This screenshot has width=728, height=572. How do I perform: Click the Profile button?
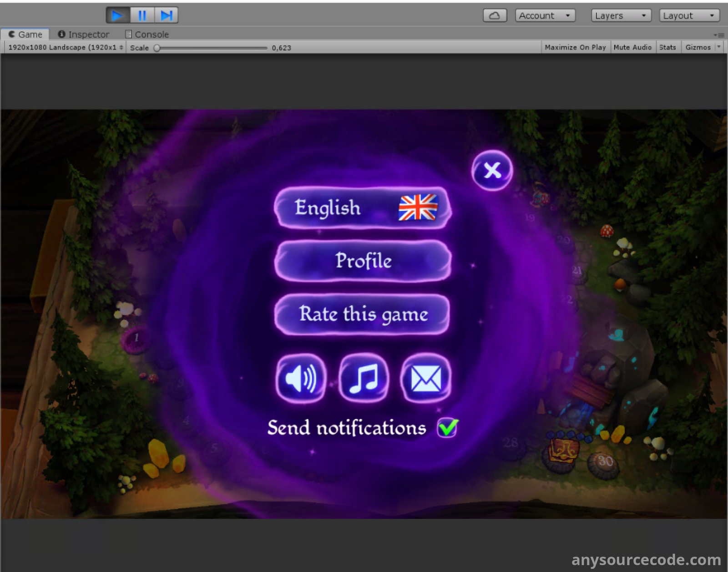[x=363, y=261]
